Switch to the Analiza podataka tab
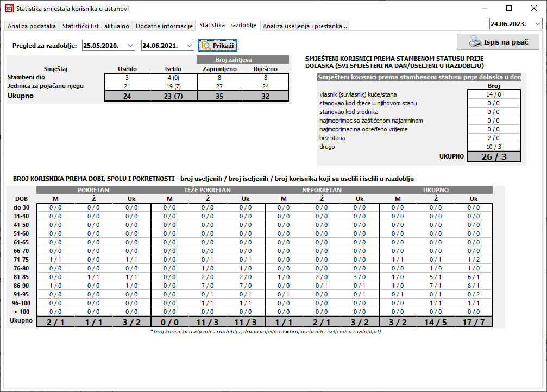Viewport: 547px width, 392px height. [x=32, y=26]
